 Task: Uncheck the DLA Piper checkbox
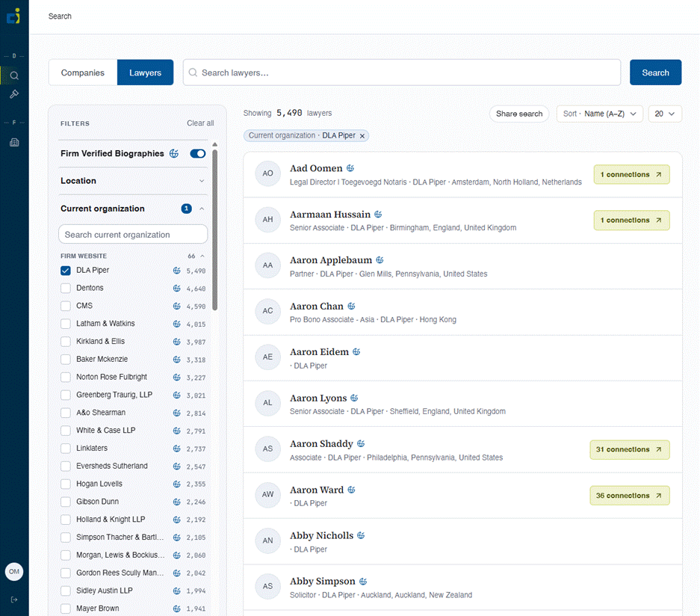pos(66,271)
